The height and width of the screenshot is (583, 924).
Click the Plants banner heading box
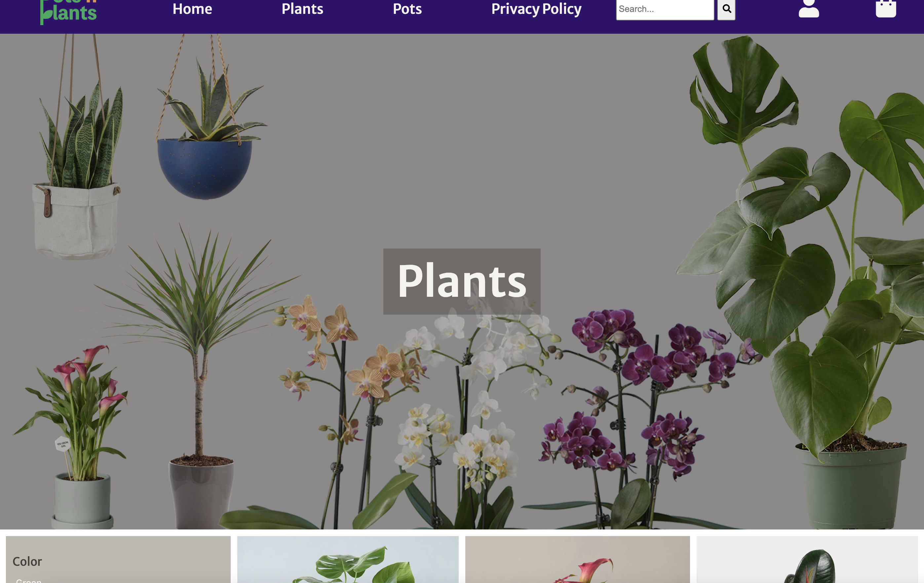click(x=462, y=281)
